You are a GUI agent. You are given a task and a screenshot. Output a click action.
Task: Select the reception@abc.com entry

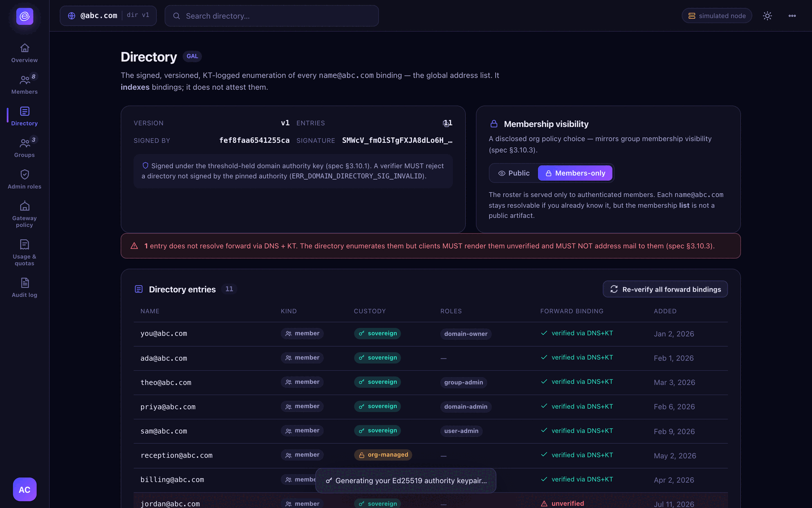click(430, 456)
